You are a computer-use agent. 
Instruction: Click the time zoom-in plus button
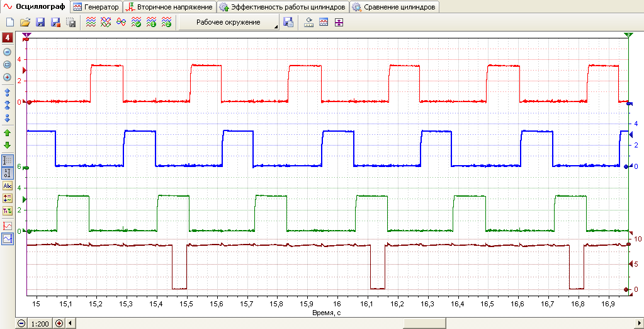tap(59, 324)
